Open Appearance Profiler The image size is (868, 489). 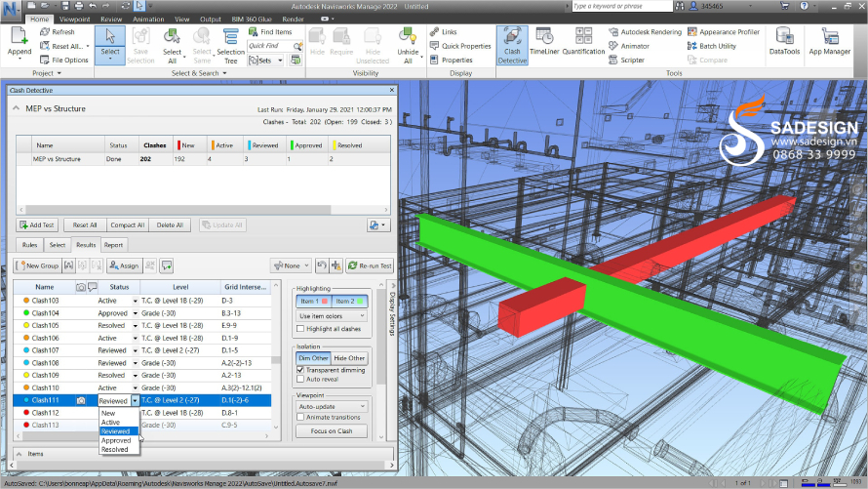(723, 32)
